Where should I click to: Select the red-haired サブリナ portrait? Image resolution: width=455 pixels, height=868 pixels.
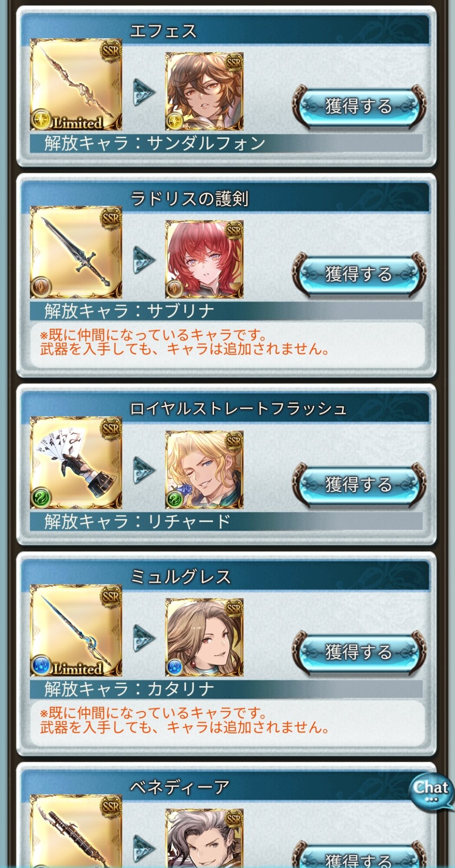[204, 259]
